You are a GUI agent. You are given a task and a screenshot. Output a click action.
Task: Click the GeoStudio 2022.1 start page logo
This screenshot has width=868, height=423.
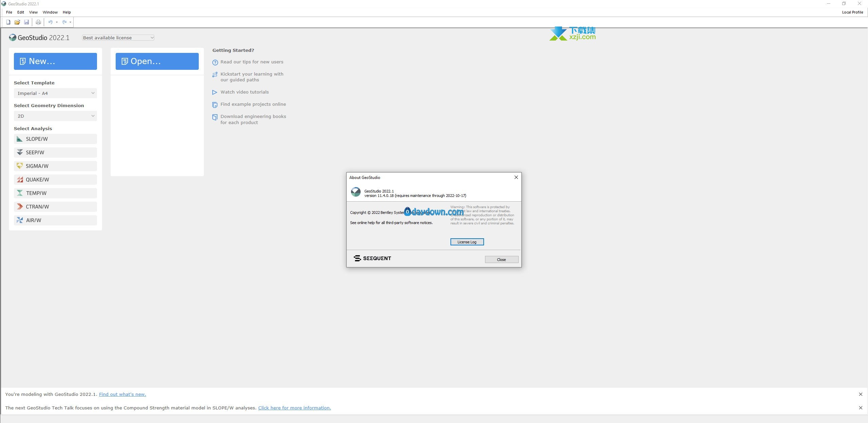39,38
